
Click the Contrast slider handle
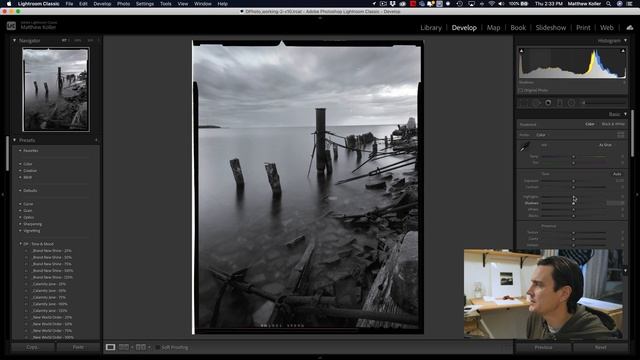click(x=573, y=187)
